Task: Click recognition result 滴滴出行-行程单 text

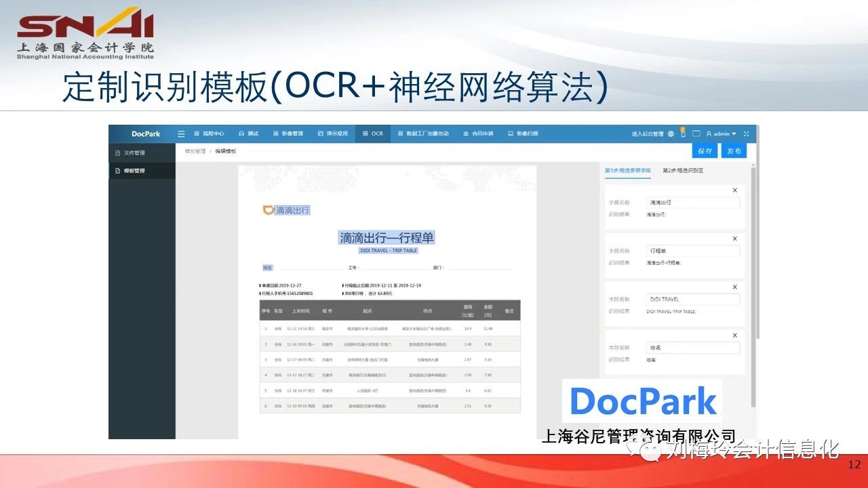Action: pyautogui.click(x=664, y=263)
